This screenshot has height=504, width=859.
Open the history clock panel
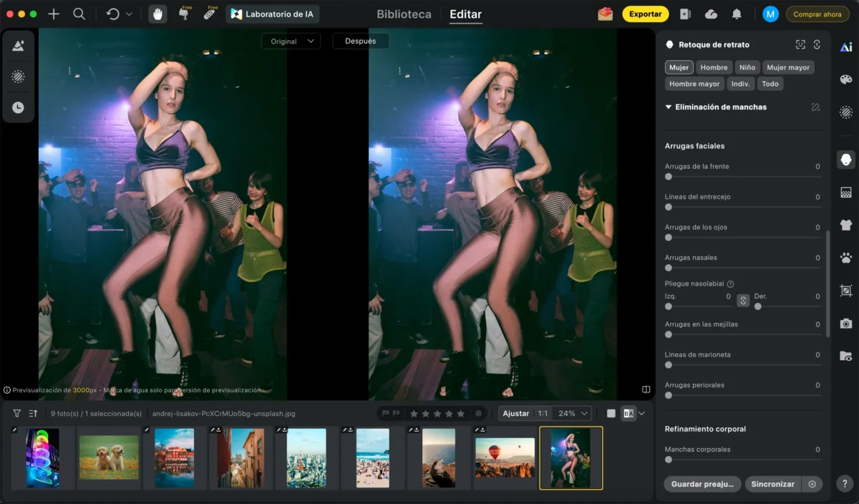coord(18,107)
